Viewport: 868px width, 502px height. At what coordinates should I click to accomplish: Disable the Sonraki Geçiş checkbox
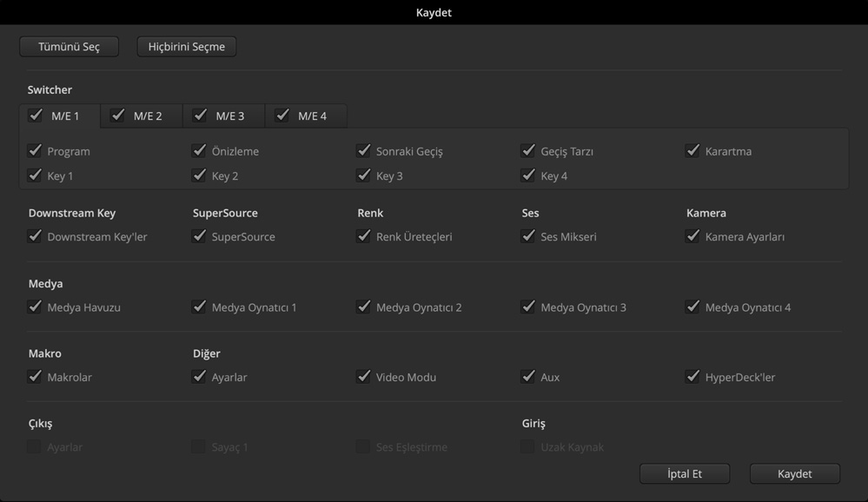click(x=363, y=151)
